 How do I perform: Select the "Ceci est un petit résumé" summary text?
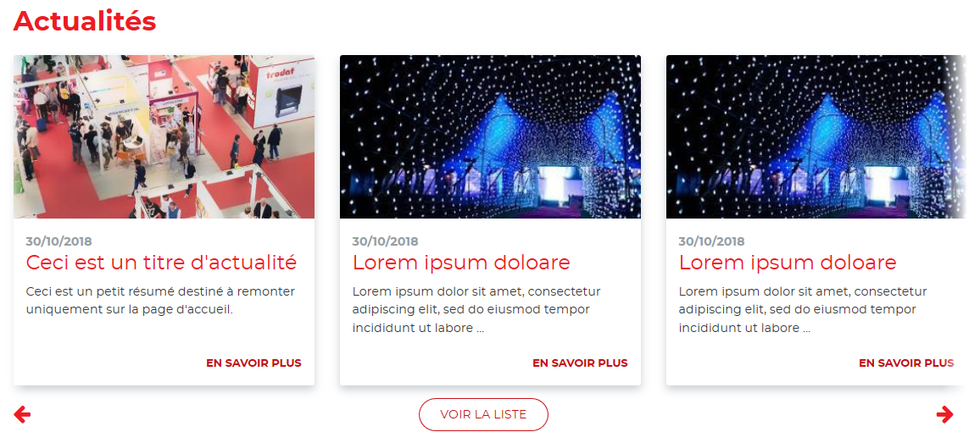click(160, 300)
